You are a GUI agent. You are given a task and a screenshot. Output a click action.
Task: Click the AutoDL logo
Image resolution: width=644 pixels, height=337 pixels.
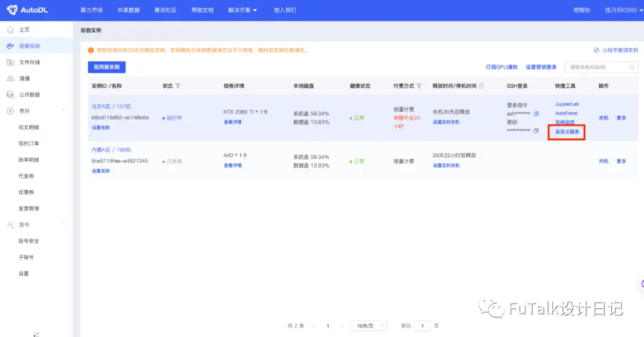[28, 10]
